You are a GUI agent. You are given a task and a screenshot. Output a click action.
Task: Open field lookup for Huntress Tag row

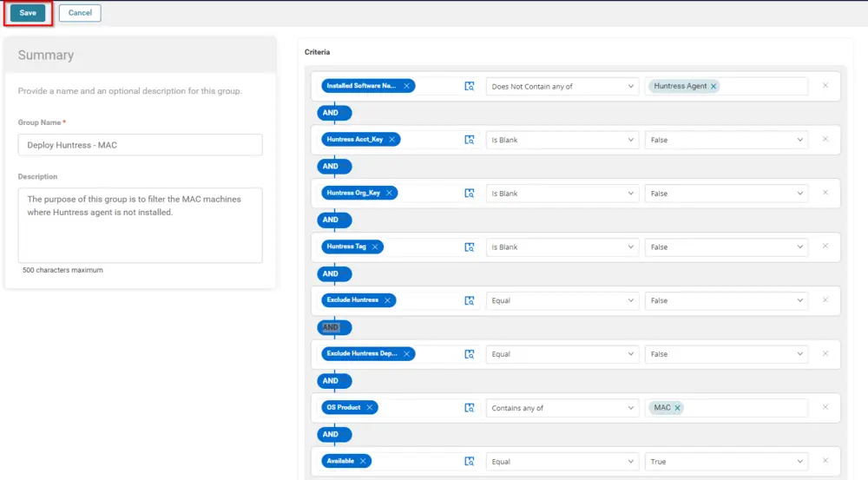point(469,247)
